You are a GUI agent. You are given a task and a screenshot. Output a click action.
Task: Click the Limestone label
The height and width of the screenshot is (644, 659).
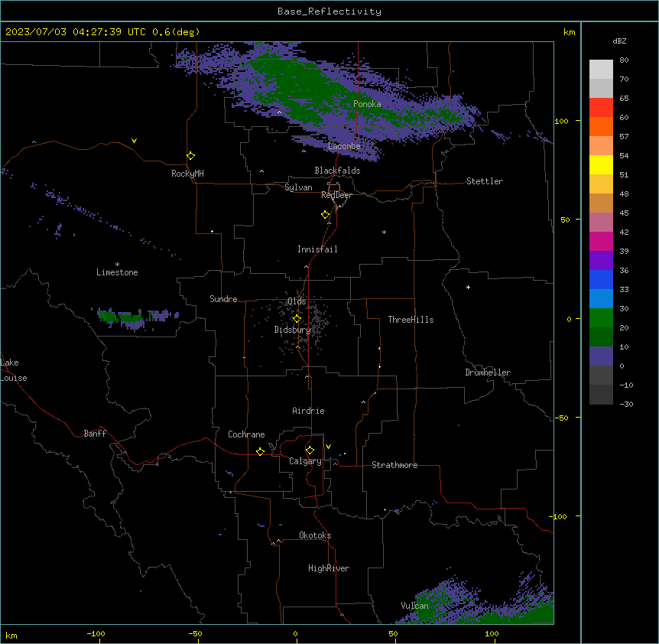tap(117, 272)
